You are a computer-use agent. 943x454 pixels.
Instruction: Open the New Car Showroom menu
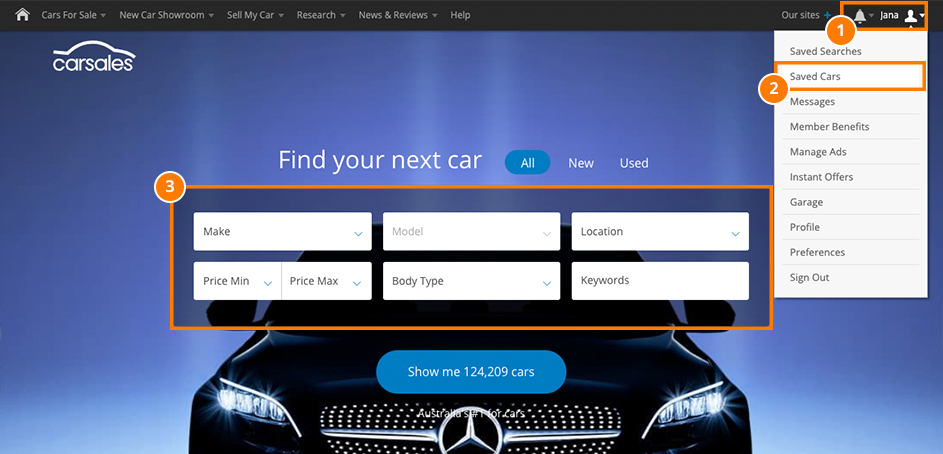(x=167, y=15)
